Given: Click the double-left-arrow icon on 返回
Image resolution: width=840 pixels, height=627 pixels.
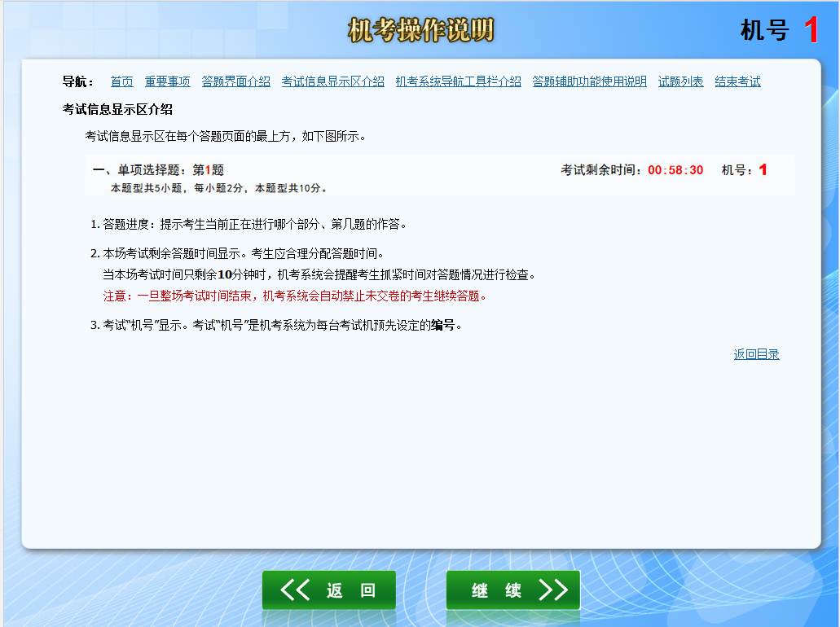Looking at the screenshot, I should pos(296,590).
